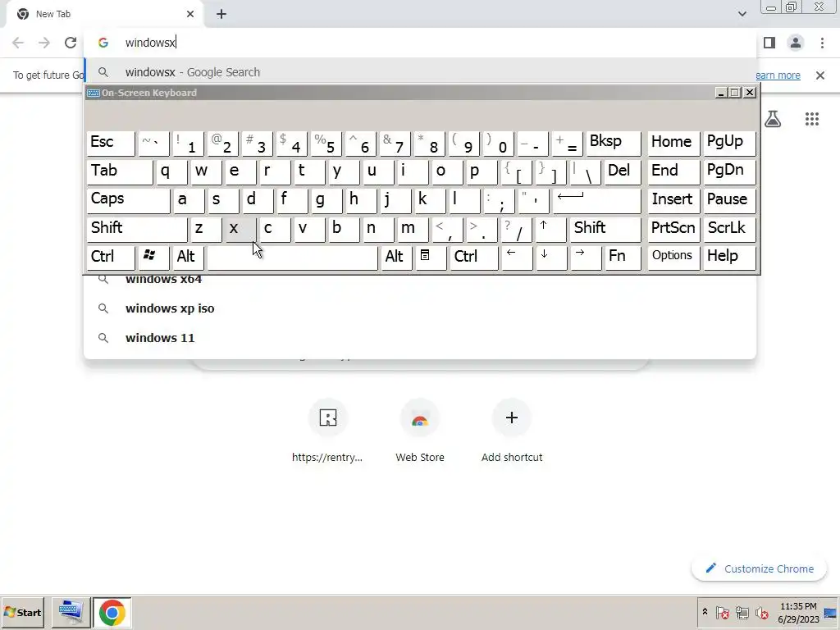840x630 pixels.
Task: Open the https://rentry shortcut tile
Action: (x=327, y=431)
